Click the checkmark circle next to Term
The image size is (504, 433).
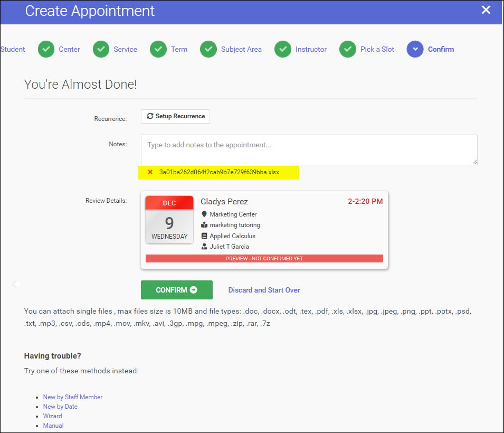pos(158,49)
